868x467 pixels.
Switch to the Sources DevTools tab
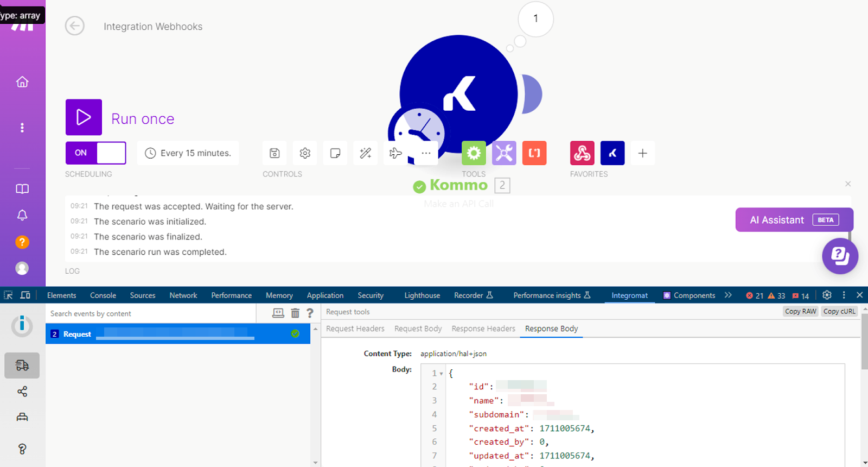(x=143, y=295)
